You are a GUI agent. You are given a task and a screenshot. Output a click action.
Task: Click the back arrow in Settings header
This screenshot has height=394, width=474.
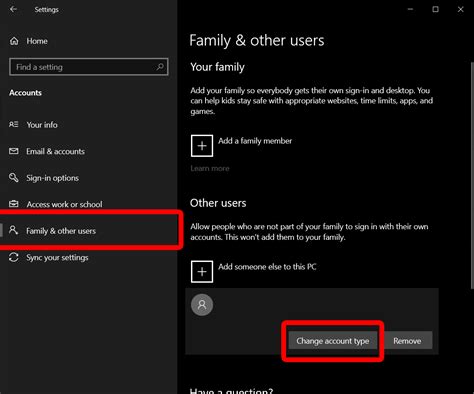(13, 9)
